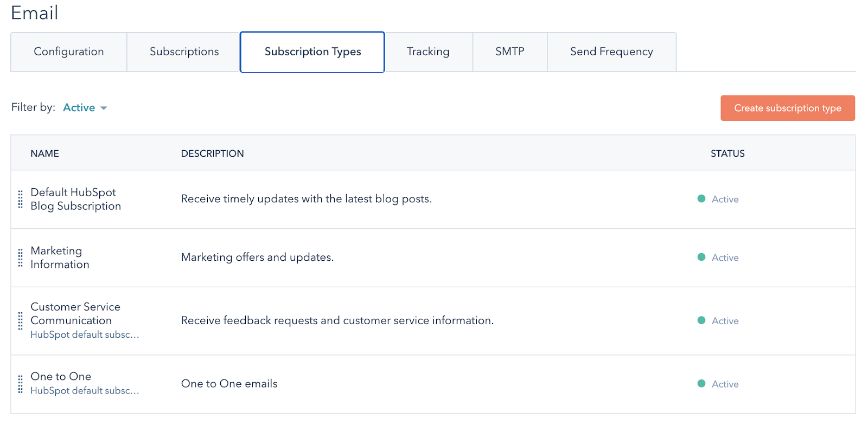Select the Subscription Types tab
This screenshot has width=868, height=425.
[x=312, y=52]
